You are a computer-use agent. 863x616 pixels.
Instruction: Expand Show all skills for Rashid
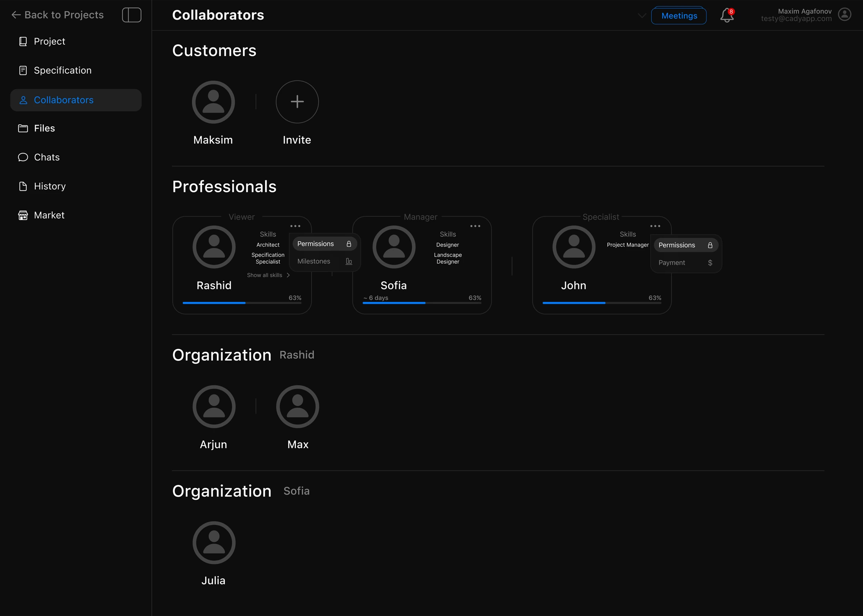click(268, 275)
